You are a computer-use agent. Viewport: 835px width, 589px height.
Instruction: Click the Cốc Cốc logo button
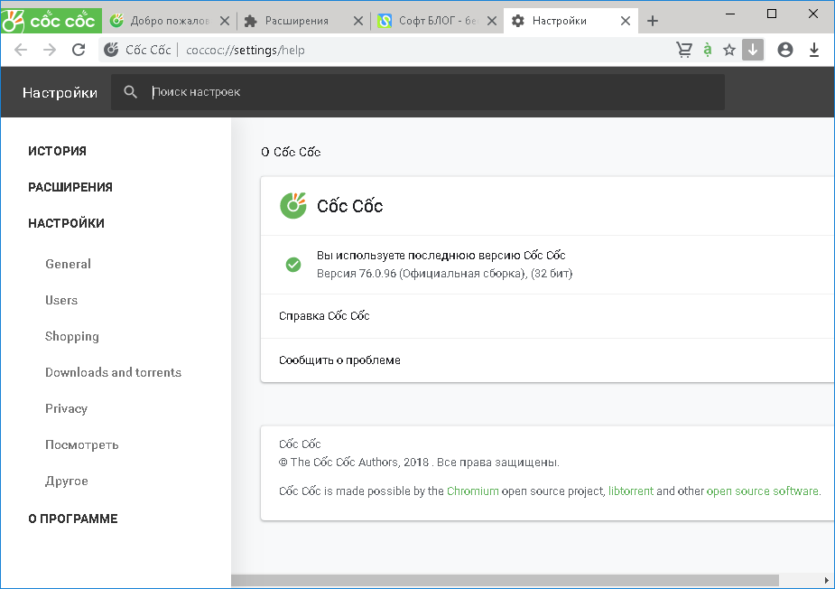51,20
